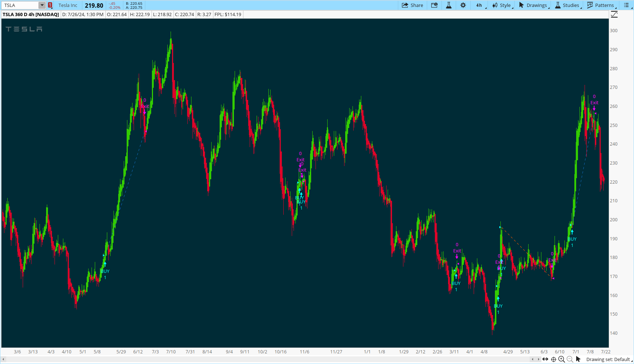The width and height of the screenshot is (634, 364).
Task: Open the quick quote info icon
Action: [434, 5]
